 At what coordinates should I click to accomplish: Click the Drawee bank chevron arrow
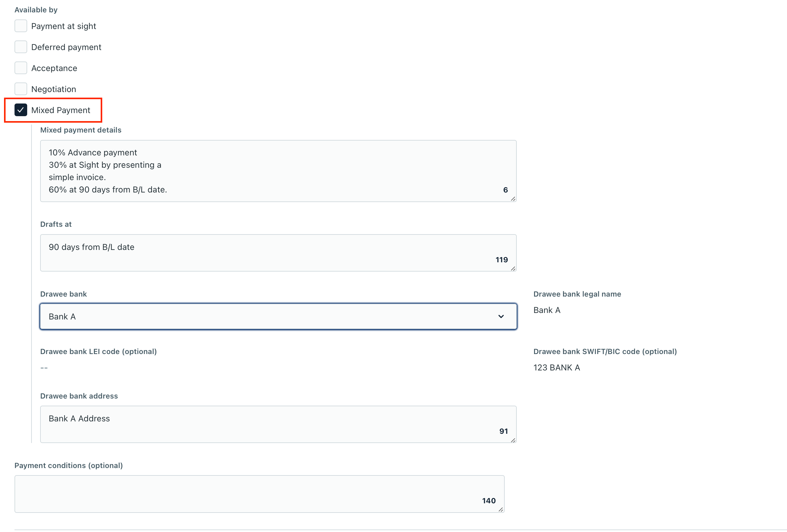pyautogui.click(x=501, y=316)
